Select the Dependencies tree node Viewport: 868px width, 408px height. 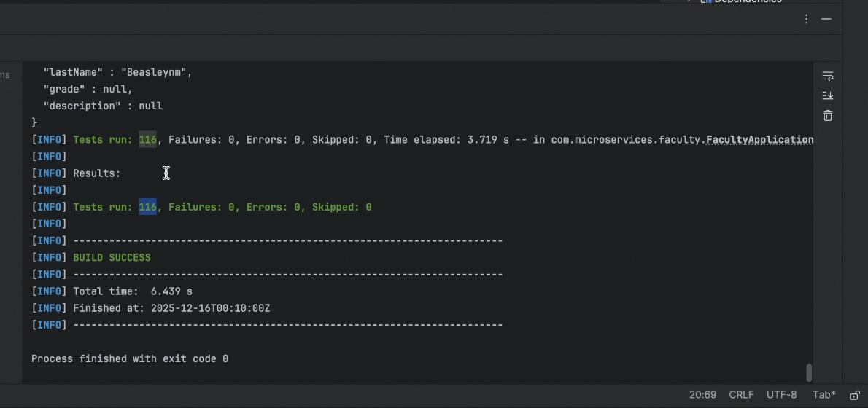click(747, 1)
